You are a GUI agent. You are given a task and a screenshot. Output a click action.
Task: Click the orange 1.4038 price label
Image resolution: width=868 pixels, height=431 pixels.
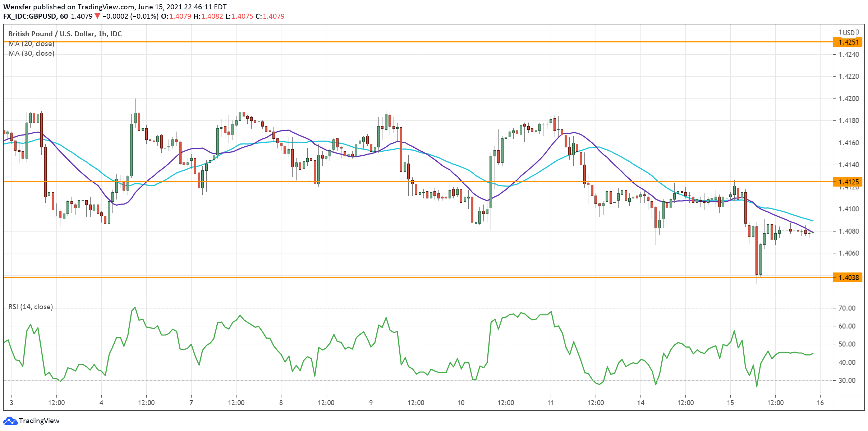click(848, 277)
